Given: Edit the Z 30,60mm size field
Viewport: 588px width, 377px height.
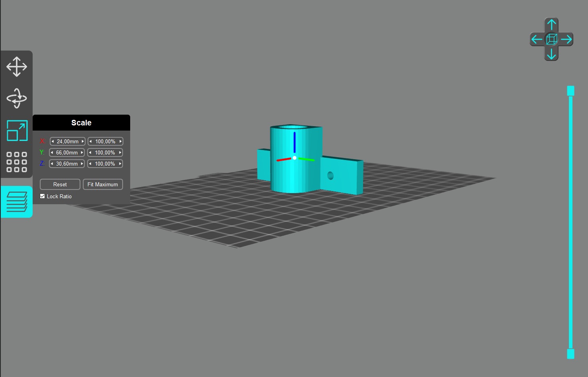Looking at the screenshot, I should click(x=67, y=164).
